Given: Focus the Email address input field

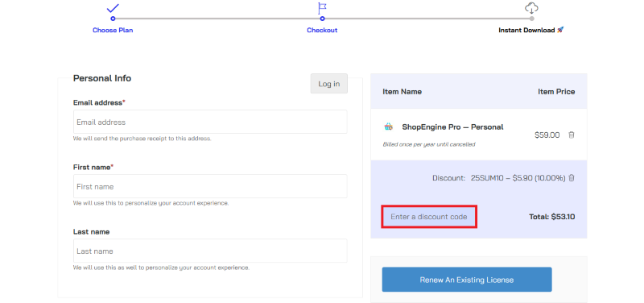Looking at the screenshot, I should 210,122.
